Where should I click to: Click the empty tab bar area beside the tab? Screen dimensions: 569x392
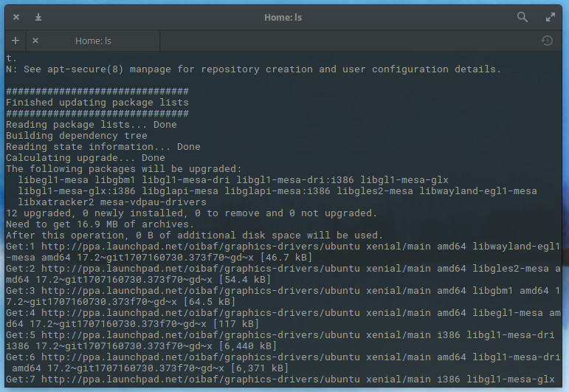point(347,41)
